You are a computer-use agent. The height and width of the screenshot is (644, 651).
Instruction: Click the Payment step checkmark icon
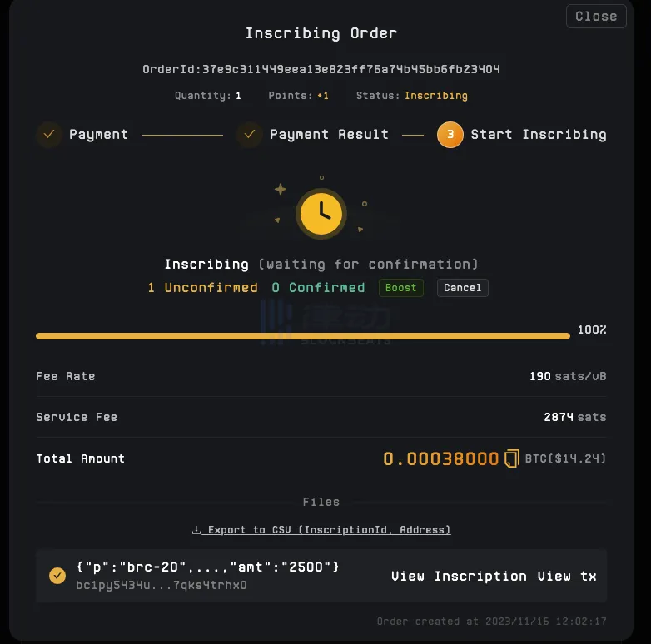click(49, 135)
